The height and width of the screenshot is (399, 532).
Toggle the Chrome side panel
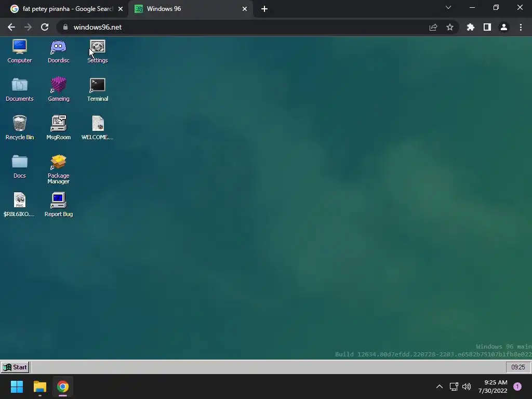point(487,27)
